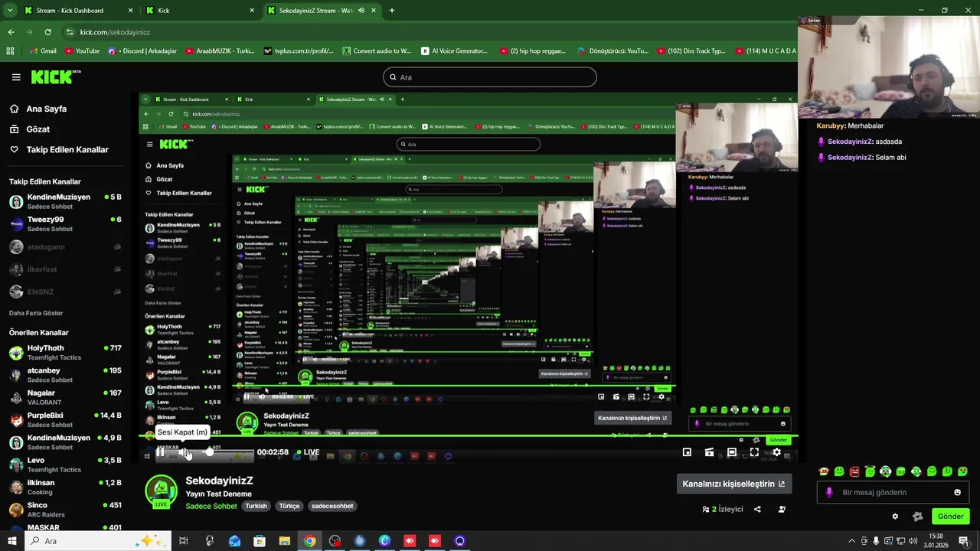
Task: Open Nagalar VALORANT channel
Action: (65, 398)
